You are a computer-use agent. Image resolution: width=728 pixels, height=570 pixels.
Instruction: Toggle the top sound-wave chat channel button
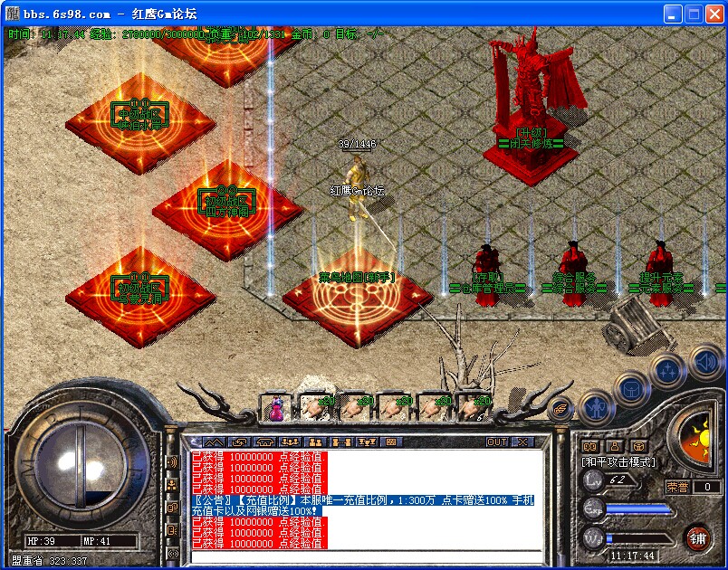tap(173, 462)
